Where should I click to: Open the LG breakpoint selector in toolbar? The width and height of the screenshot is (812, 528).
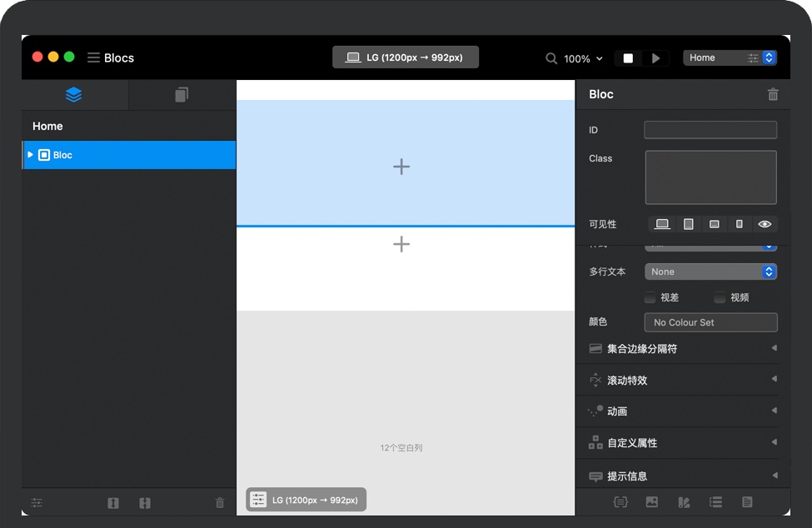(406, 57)
